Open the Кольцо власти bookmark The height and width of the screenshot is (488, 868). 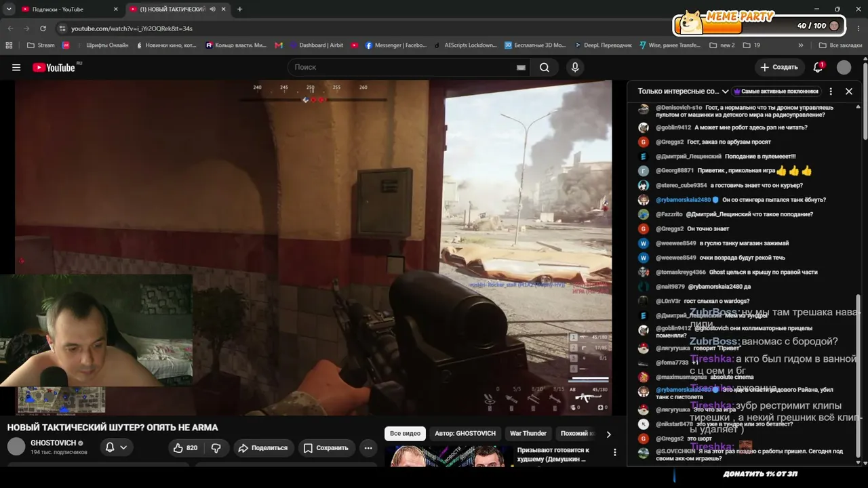click(236, 45)
